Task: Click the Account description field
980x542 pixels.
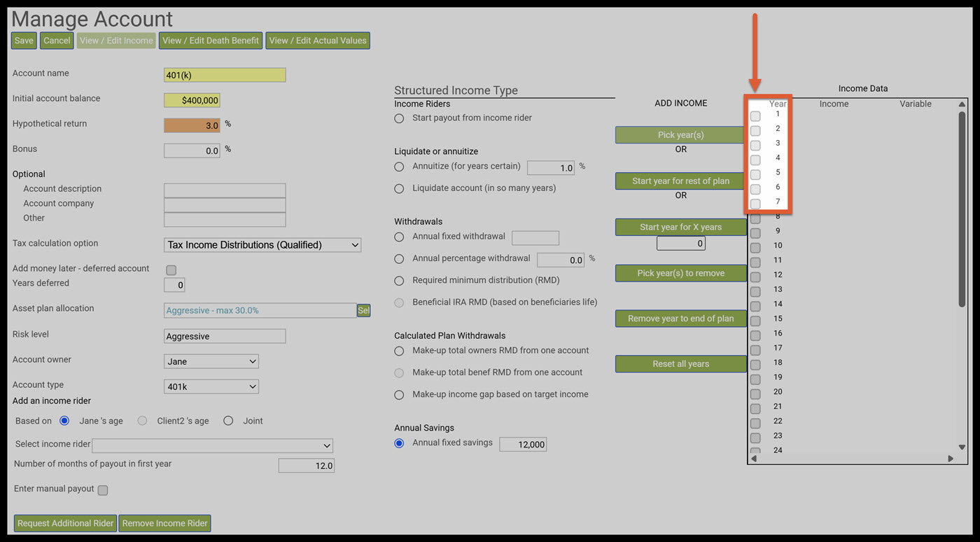Action: pos(225,190)
